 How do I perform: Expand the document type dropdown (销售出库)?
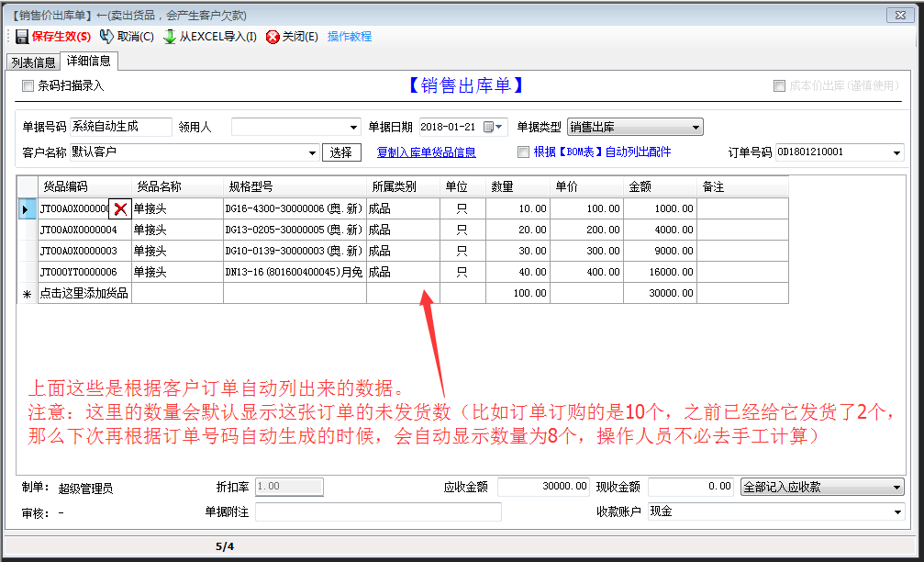coord(696,127)
